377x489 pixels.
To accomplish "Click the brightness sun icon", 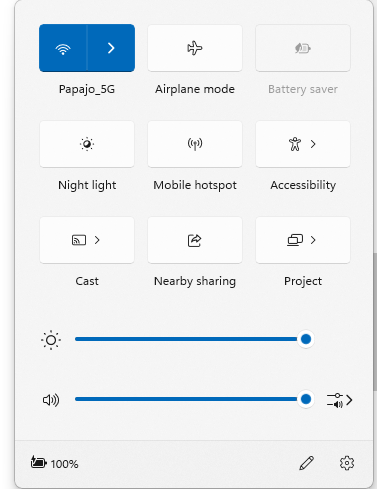I will pos(51,340).
